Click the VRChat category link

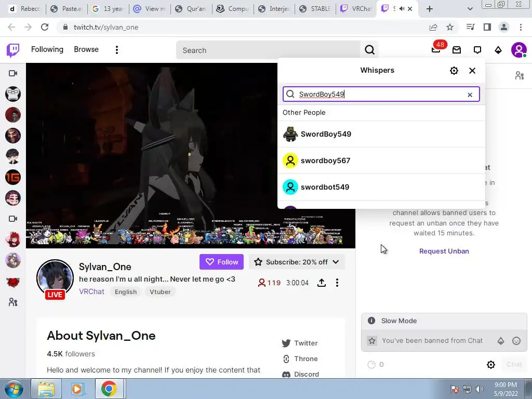[91, 291]
